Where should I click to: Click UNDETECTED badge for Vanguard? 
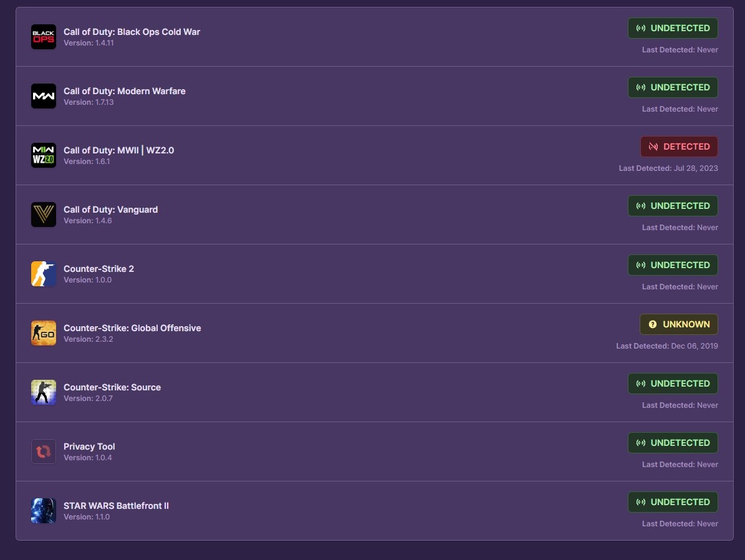tap(673, 206)
